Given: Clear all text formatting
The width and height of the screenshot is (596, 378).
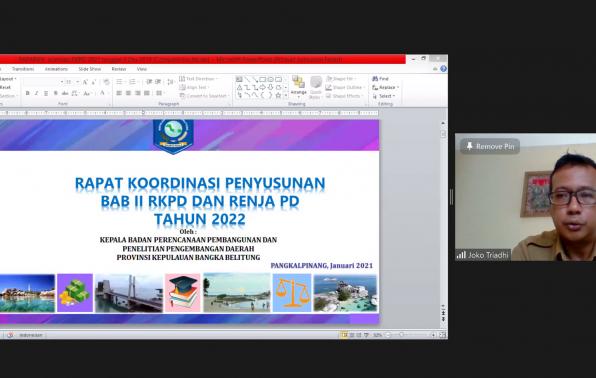Looking at the screenshot, I should point(106,82).
